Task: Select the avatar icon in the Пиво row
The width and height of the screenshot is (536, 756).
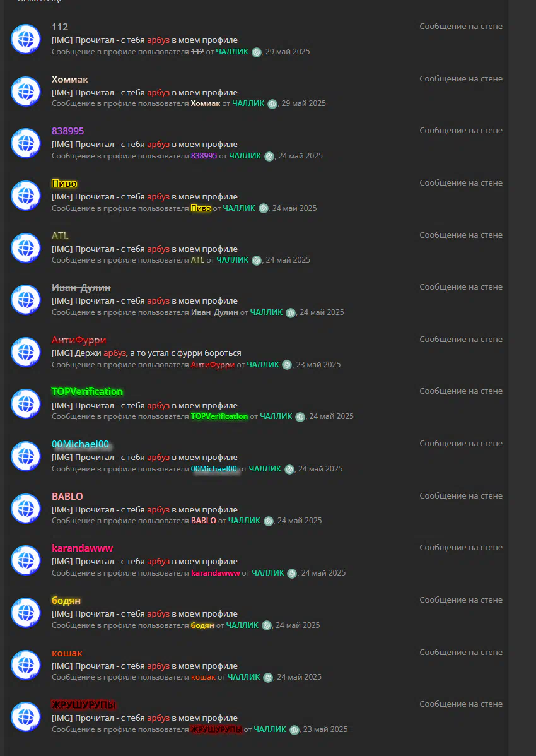Action: click(x=25, y=196)
